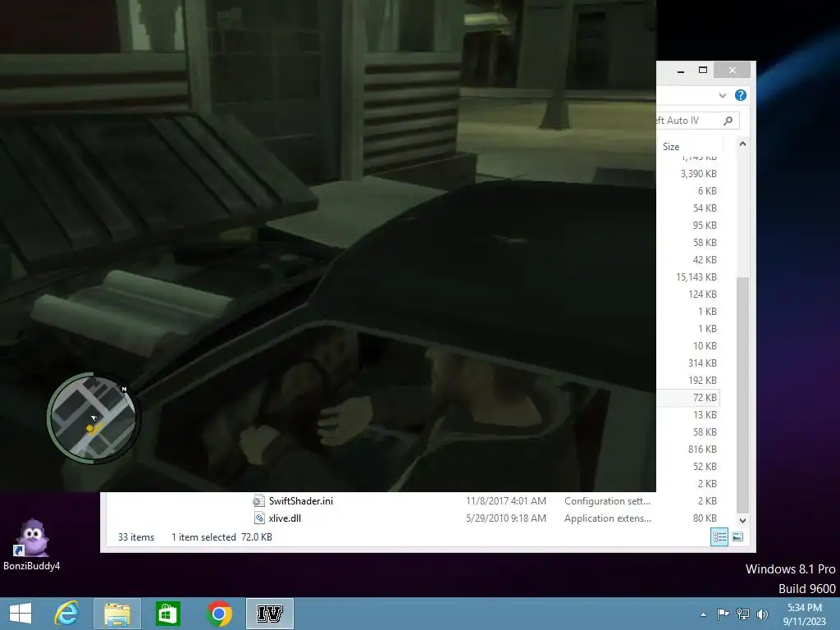Click the Configuration settings type cell
840x630 pixels.
[x=607, y=501]
